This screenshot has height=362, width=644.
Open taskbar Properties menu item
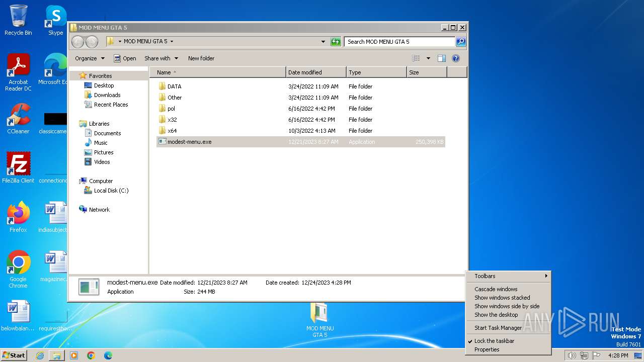click(x=508, y=349)
